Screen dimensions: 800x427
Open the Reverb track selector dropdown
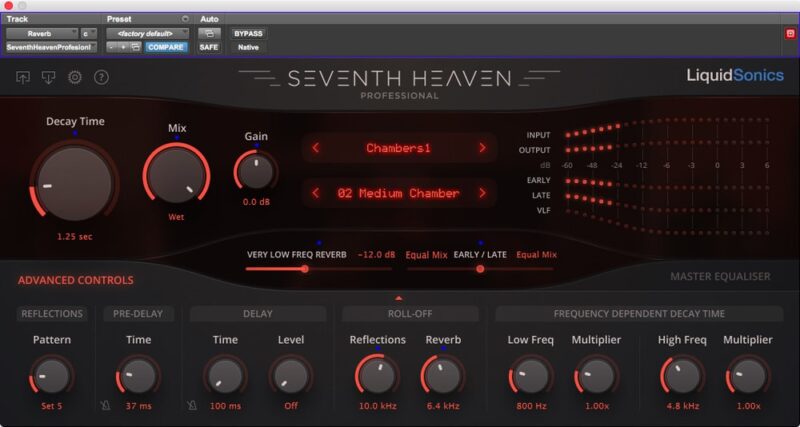[42, 34]
